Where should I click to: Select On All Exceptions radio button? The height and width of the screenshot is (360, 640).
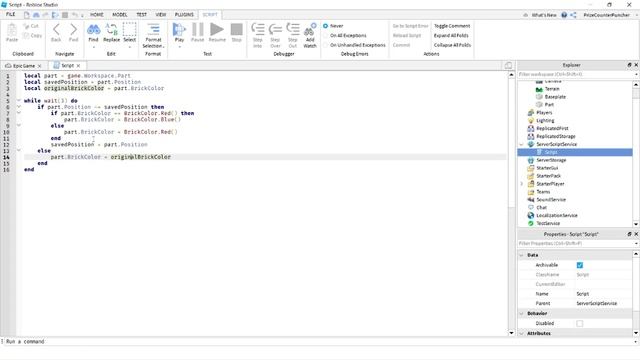click(x=326, y=36)
